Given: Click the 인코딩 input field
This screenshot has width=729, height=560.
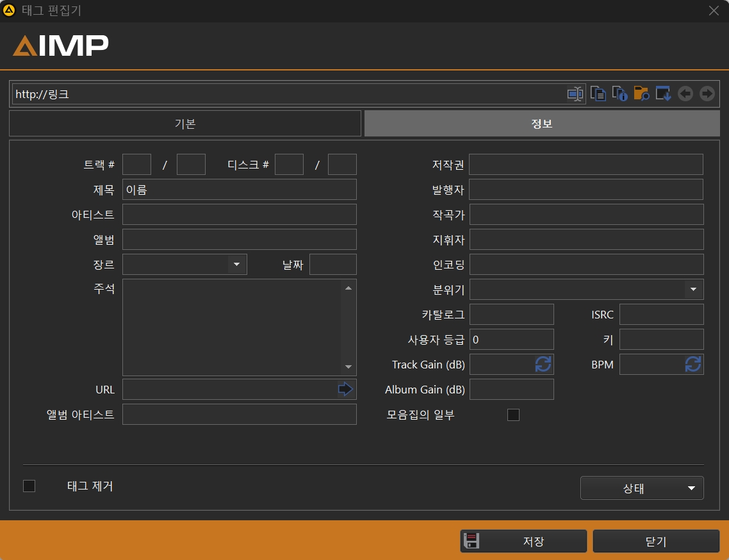Looking at the screenshot, I should click(587, 264).
